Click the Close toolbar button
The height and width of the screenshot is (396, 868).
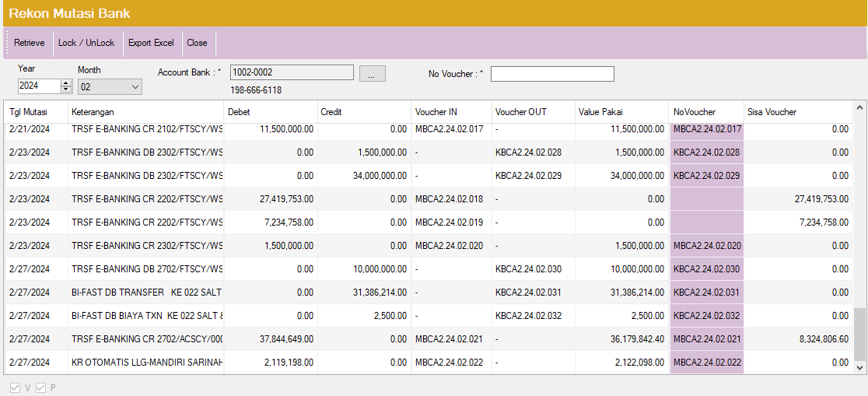[197, 43]
